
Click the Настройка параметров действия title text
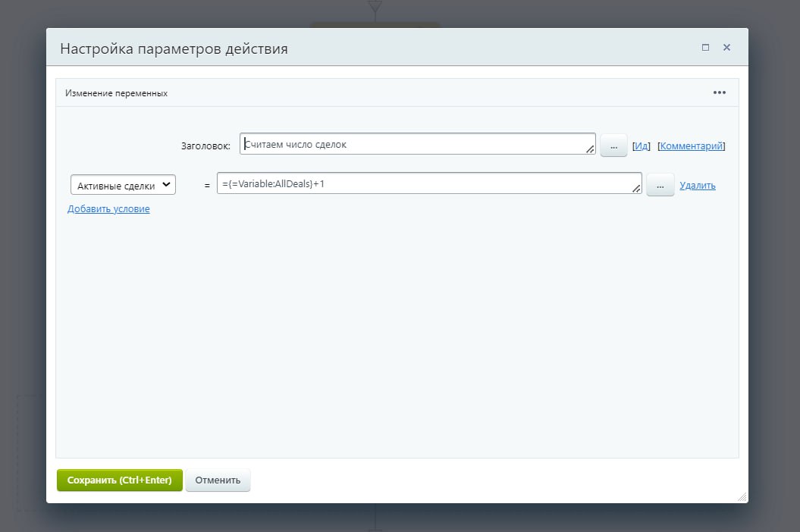(x=174, y=49)
